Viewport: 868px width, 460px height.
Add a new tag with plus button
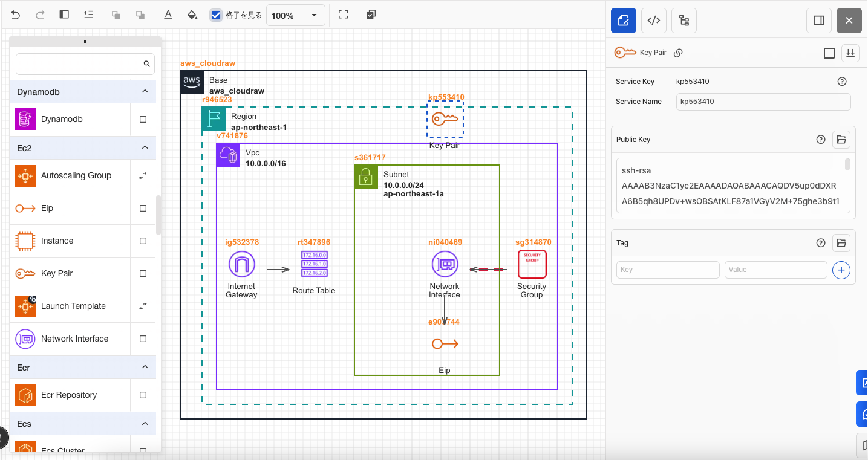point(841,270)
